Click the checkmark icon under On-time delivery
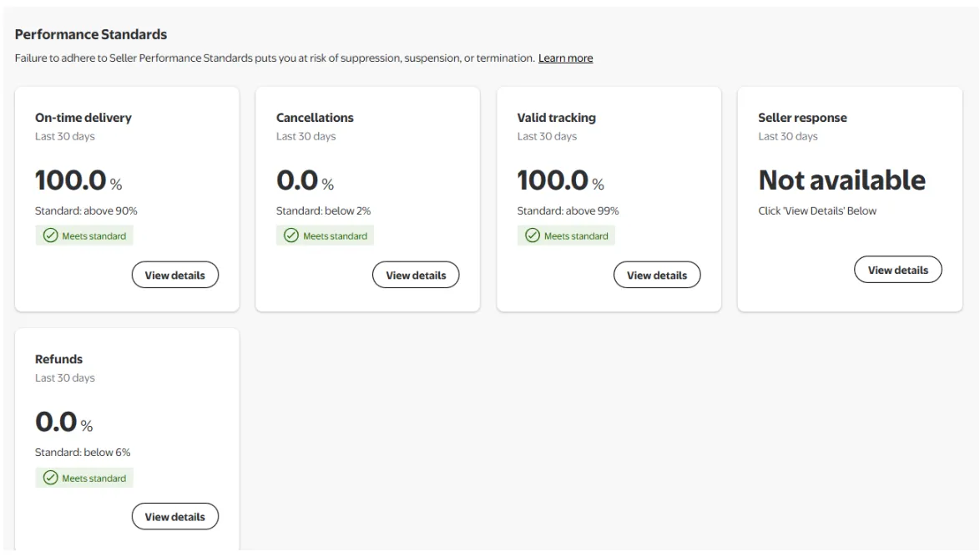 [51, 235]
